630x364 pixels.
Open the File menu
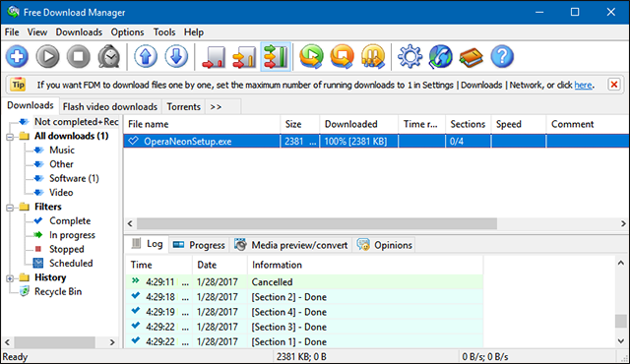(x=12, y=32)
